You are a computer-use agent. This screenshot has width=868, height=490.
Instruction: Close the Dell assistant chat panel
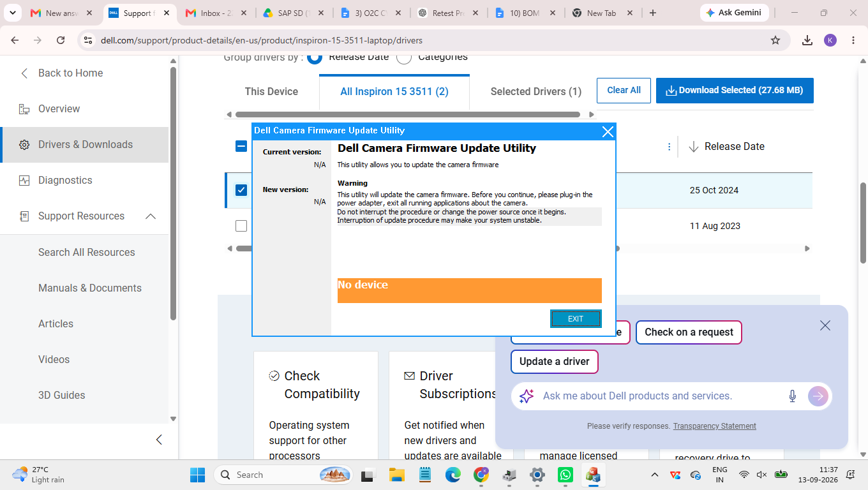tap(825, 325)
